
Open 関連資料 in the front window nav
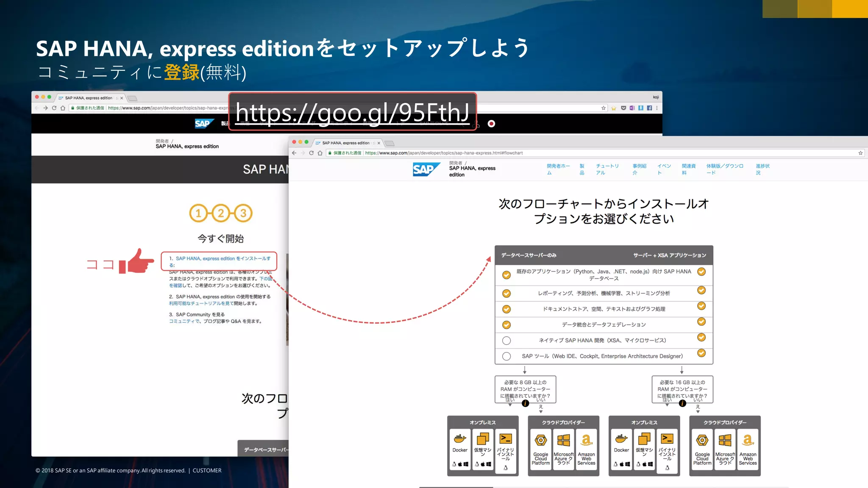point(689,169)
